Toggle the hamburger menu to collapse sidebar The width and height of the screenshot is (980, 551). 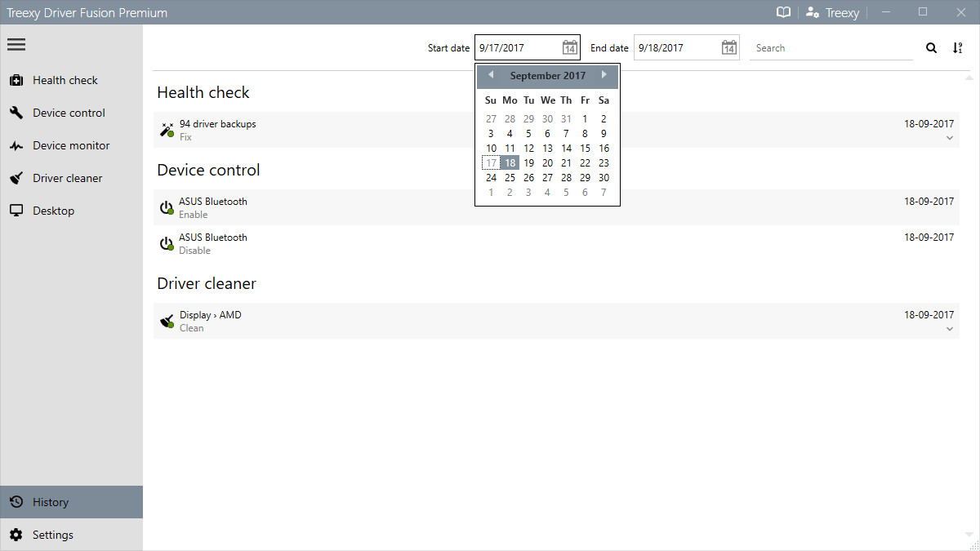[x=16, y=44]
